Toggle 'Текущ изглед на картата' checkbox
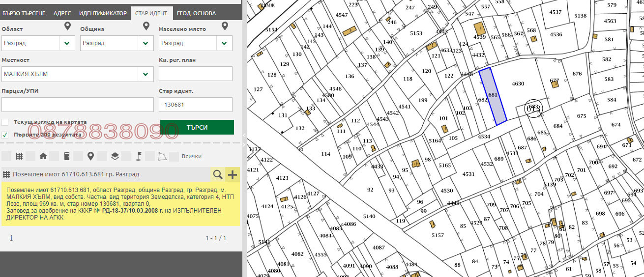 [x=5, y=122]
